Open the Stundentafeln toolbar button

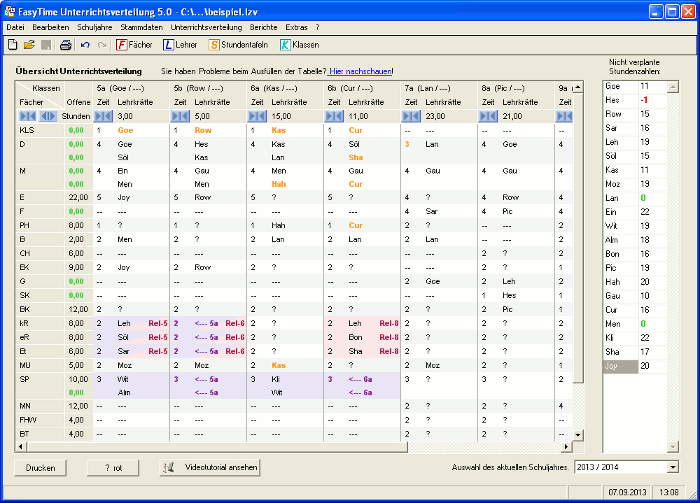click(240, 45)
